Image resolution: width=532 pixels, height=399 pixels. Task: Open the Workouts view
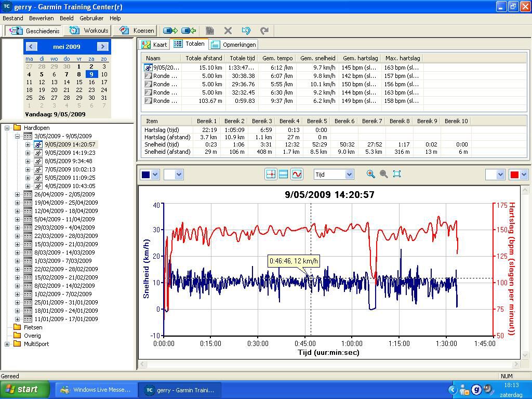88,31
